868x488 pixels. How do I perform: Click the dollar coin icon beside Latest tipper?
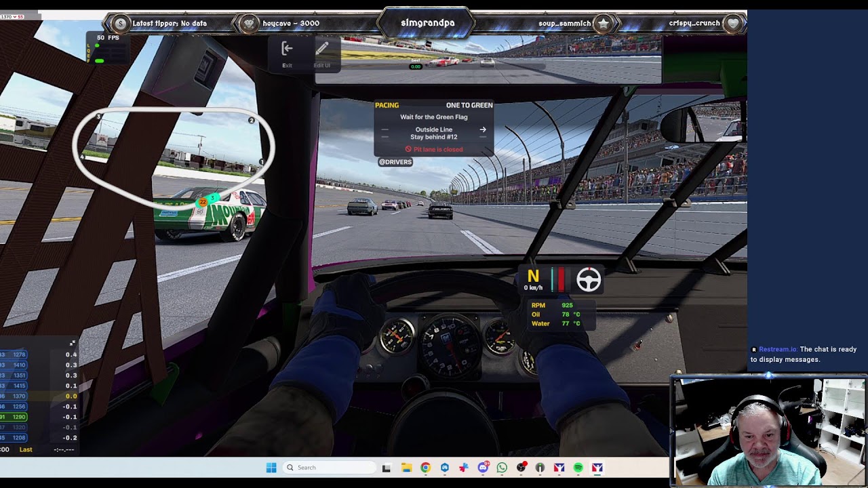pos(121,23)
